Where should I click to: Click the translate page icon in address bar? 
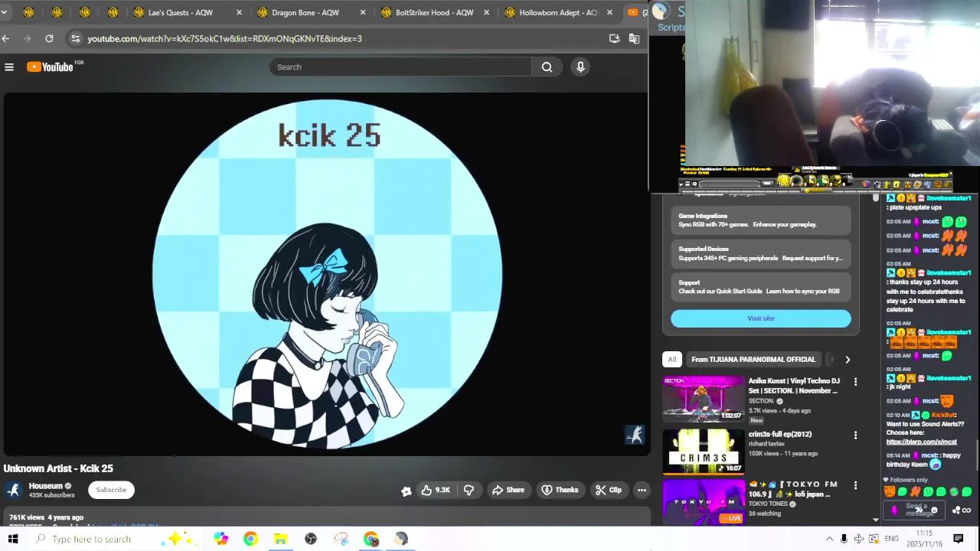point(634,38)
